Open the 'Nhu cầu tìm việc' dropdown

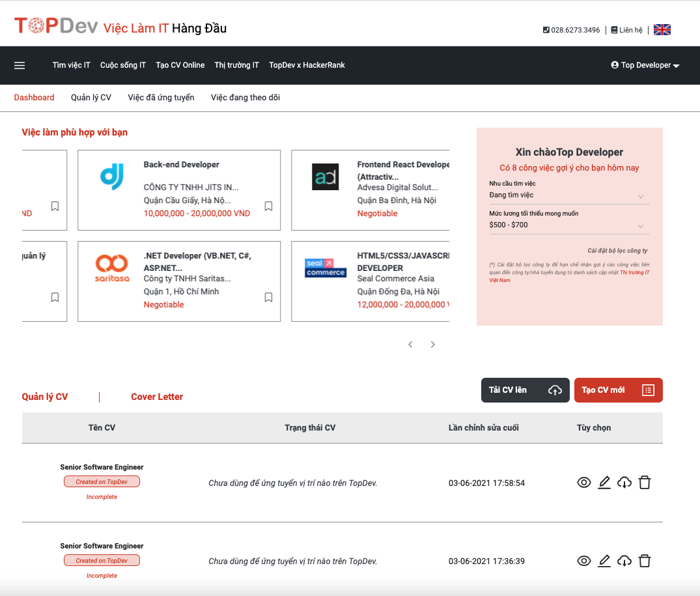click(x=568, y=195)
